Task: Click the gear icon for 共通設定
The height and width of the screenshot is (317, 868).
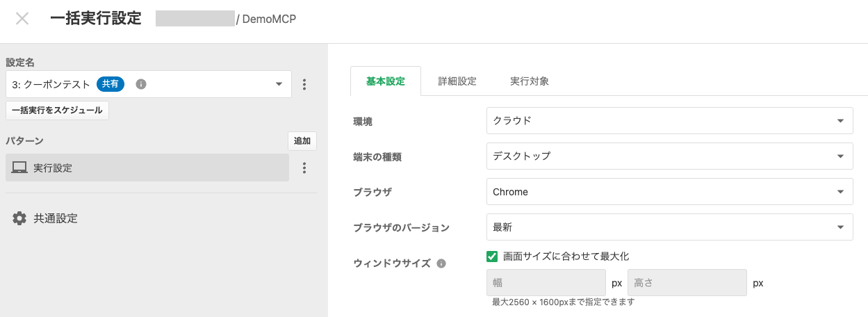Action: 19,218
